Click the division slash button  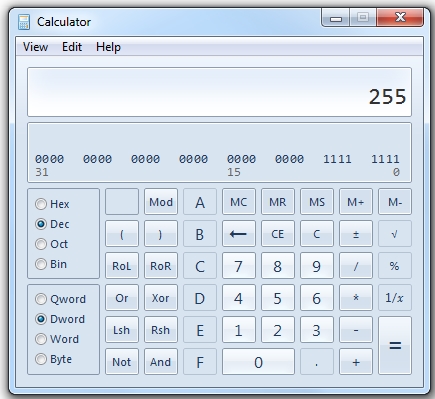click(x=356, y=266)
